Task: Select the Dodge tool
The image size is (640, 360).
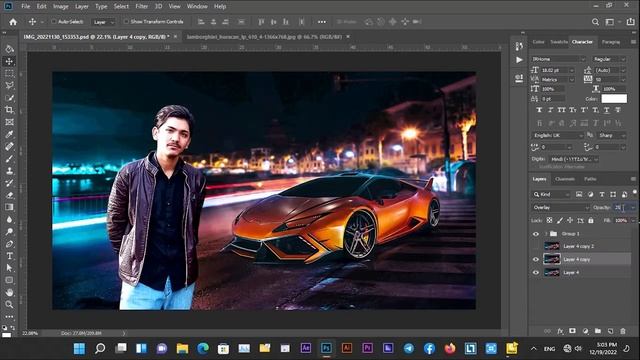Action: pos(9,231)
